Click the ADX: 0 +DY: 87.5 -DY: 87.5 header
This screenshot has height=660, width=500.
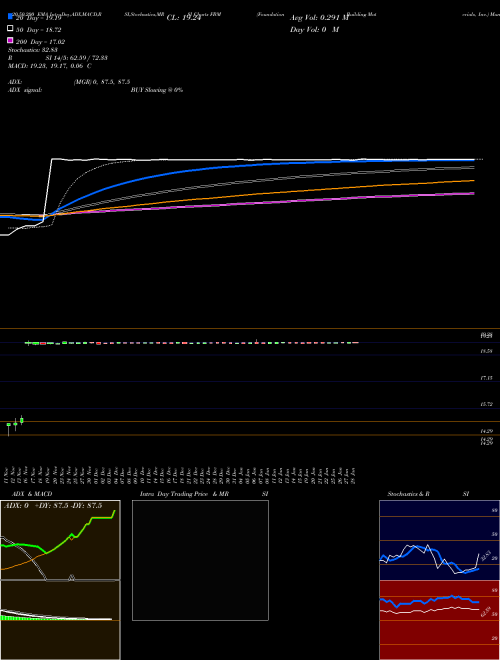[53, 506]
